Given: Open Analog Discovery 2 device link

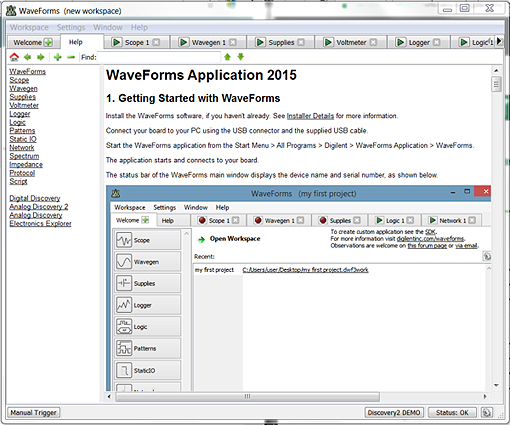Looking at the screenshot, I should (39, 206).
